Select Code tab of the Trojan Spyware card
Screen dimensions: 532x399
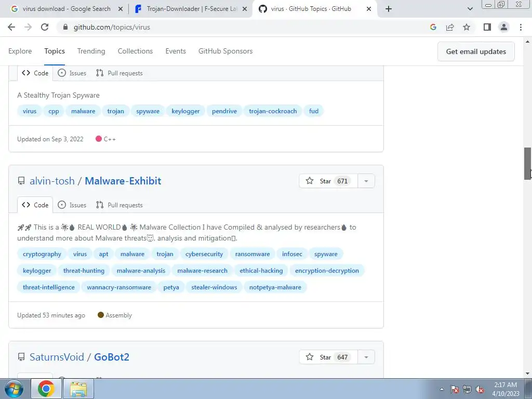click(x=35, y=73)
